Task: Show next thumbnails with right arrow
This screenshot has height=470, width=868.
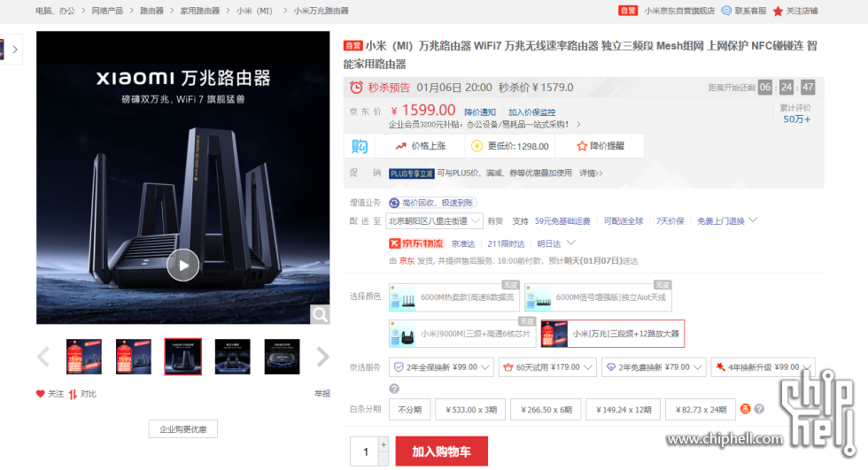Action: 322,357
